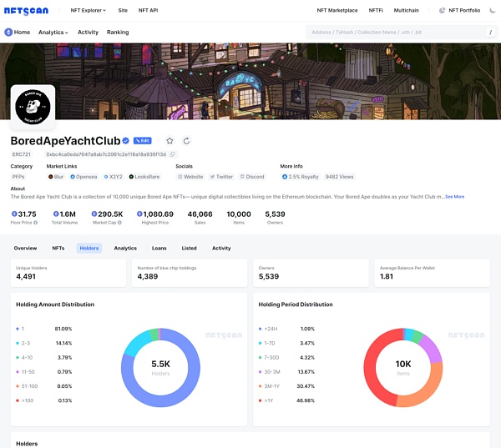Image resolution: width=501 pixels, height=448 pixels.
Task: Open the Twitter social link
Action: [222, 177]
